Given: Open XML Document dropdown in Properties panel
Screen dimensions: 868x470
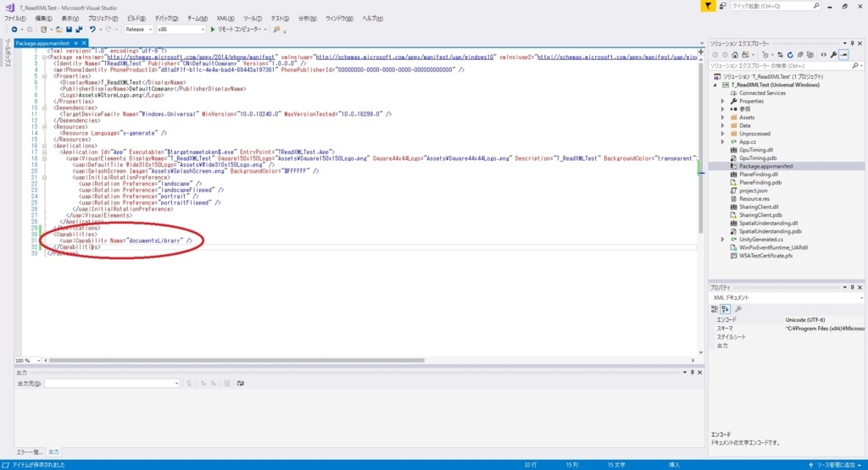Looking at the screenshot, I should click(x=787, y=297).
